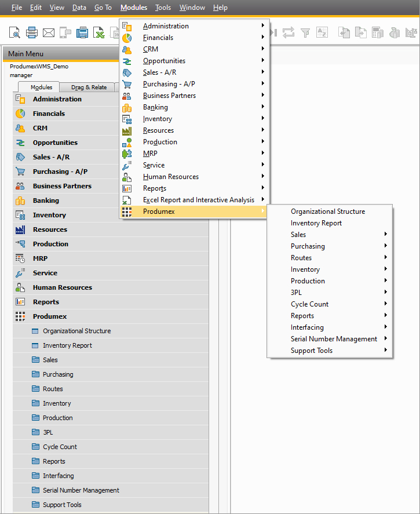Click Financials pie icon in Main Menu
The height and width of the screenshot is (514, 420).
(20, 114)
